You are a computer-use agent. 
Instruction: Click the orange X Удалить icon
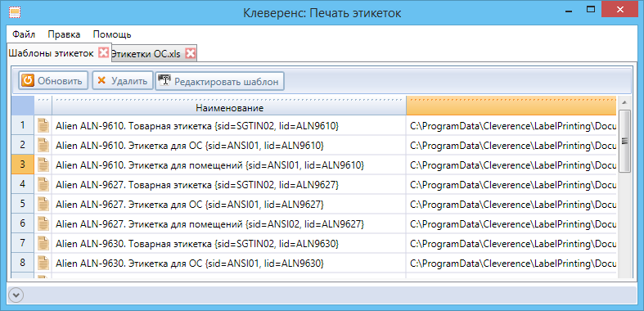pos(101,80)
